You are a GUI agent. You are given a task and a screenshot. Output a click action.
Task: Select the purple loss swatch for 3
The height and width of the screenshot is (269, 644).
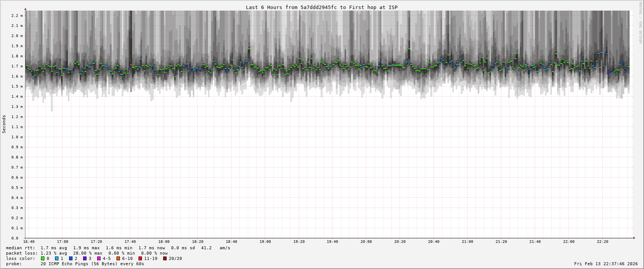pyautogui.click(x=85, y=258)
